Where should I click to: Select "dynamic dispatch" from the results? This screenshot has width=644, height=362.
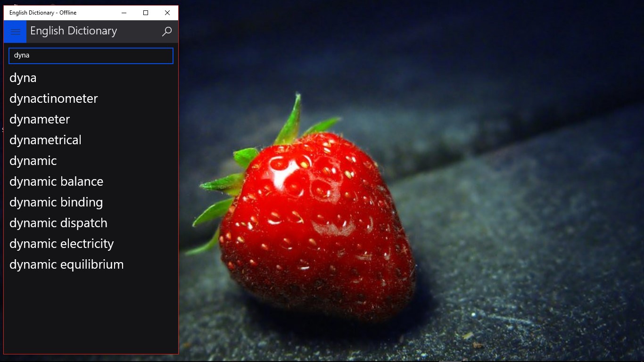pos(58,223)
